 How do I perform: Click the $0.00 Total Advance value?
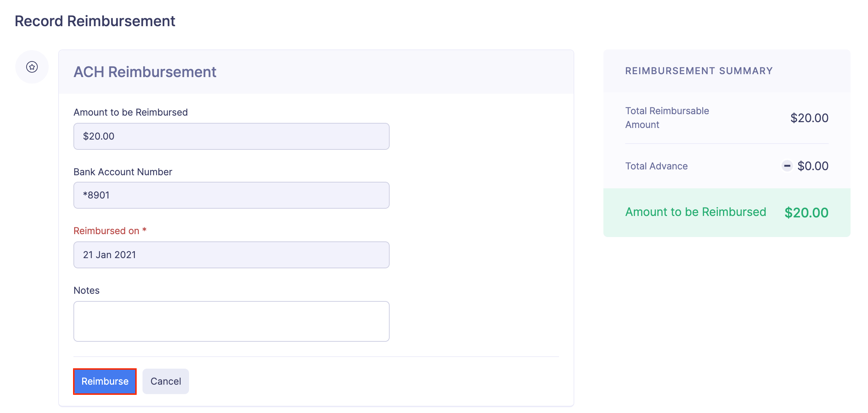tap(813, 166)
